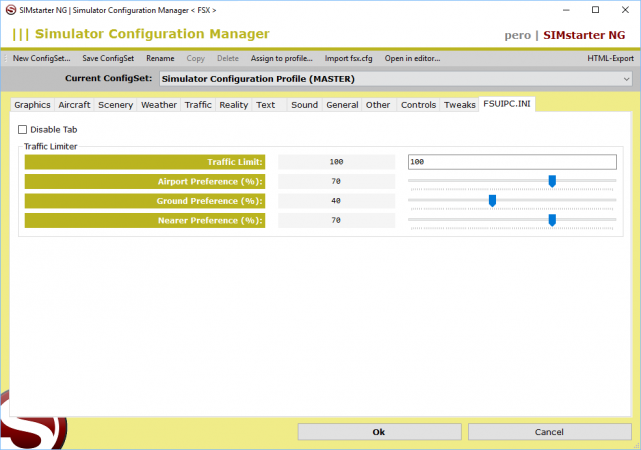The width and height of the screenshot is (641, 450).
Task: Click Rename in the toolbar
Action: (160, 58)
